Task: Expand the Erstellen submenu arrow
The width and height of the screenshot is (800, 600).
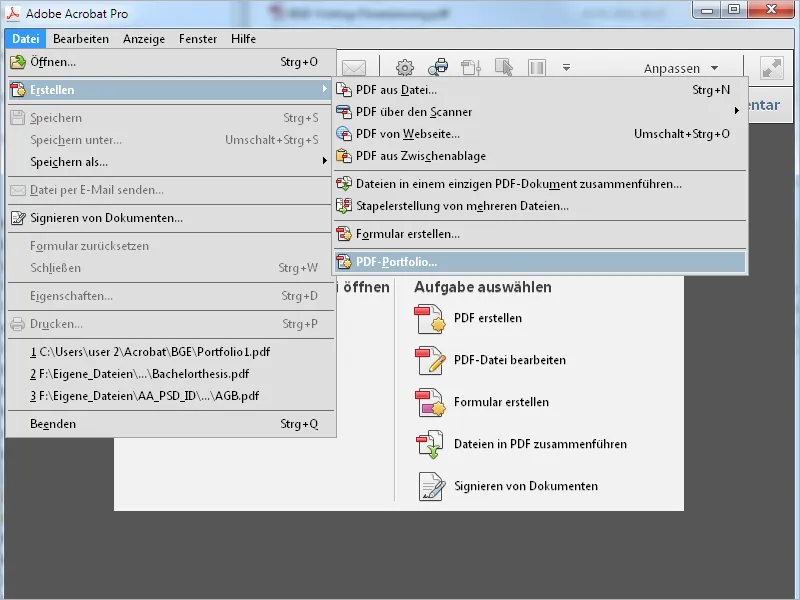Action: pyautogui.click(x=324, y=89)
